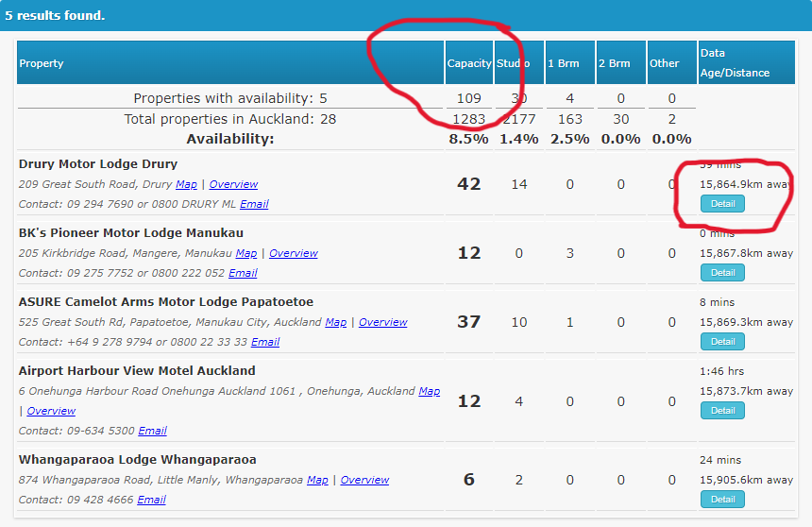Click Detail button for BK's Pioneer Motor Lodge
This screenshot has width=812, height=527.
[722, 273]
